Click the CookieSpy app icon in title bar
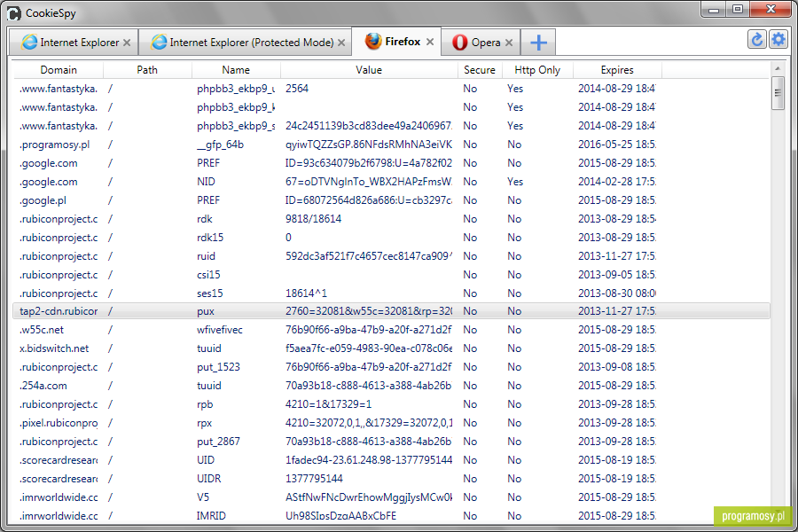 (x=14, y=13)
